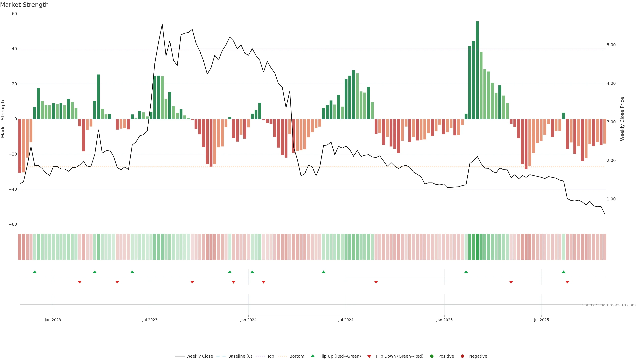
Task: Click the tallest dark green bar in early 2025
Action: (x=477, y=70)
